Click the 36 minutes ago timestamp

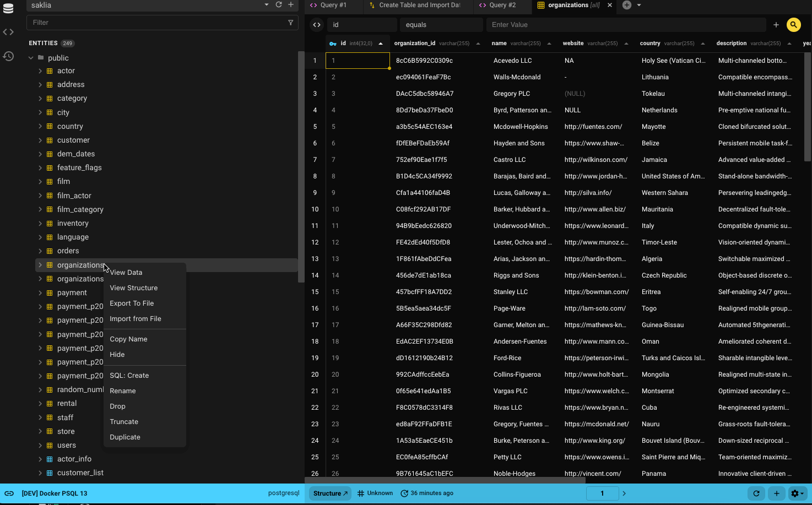pyautogui.click(x=427, y=493)
